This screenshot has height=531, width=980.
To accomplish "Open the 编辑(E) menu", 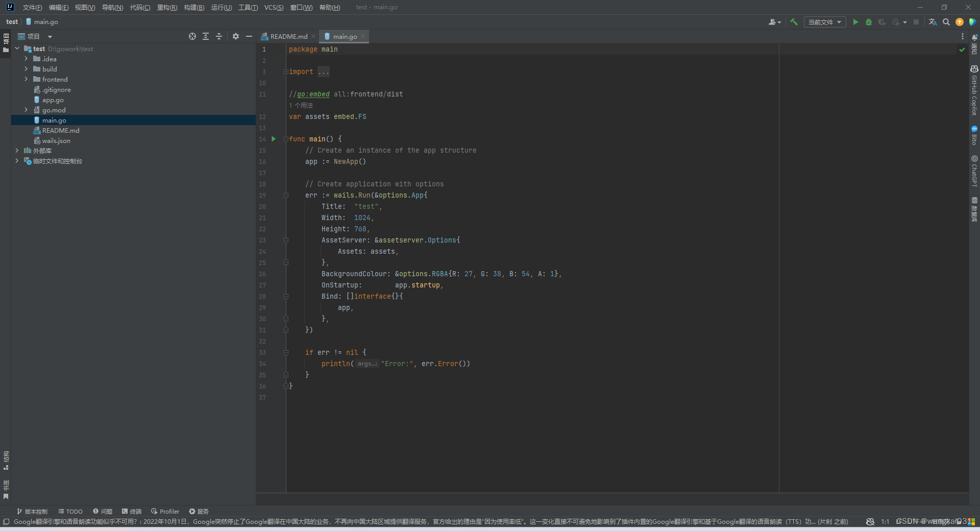I will (59, 7).
